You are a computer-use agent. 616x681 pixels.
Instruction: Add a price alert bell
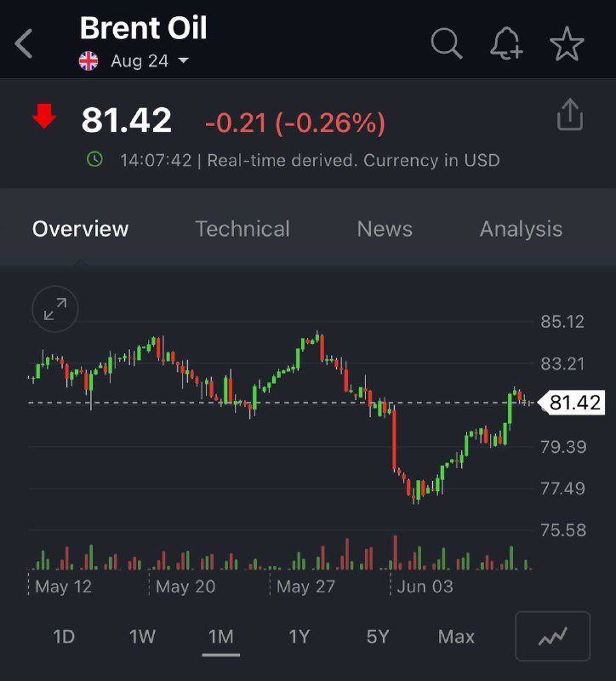(507, 43)
